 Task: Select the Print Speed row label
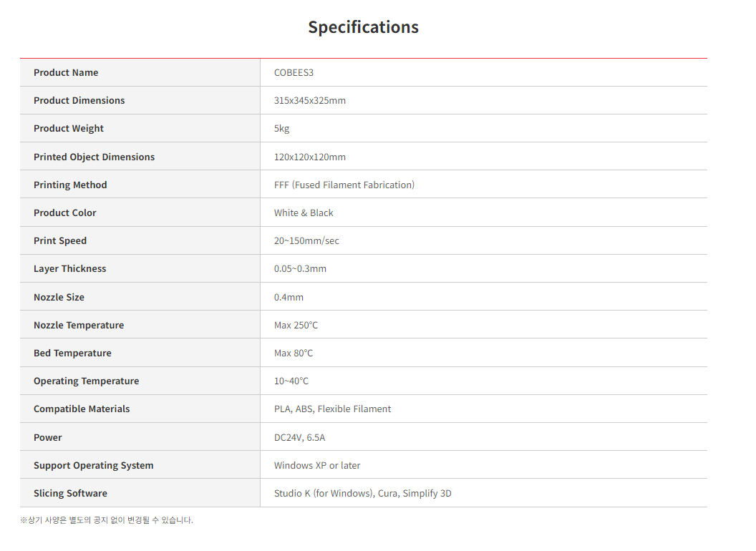(x=60, y=240)
